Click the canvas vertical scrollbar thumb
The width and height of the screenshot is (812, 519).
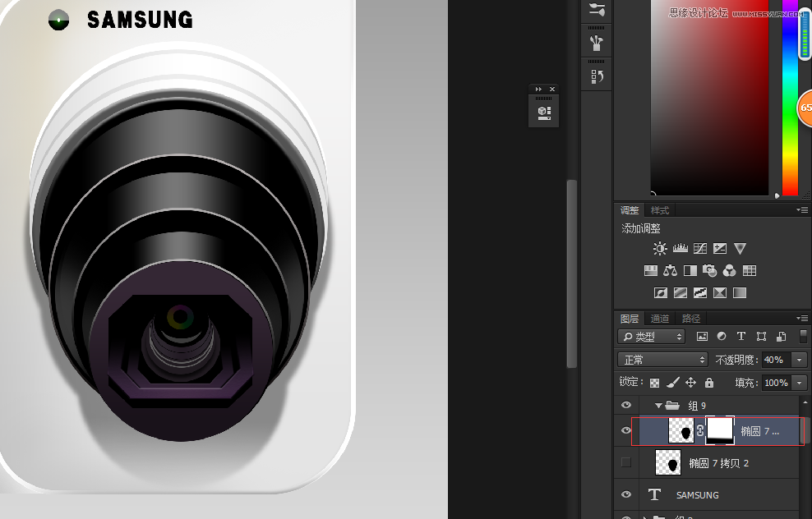pyautogui.click(x=572, y=273)
